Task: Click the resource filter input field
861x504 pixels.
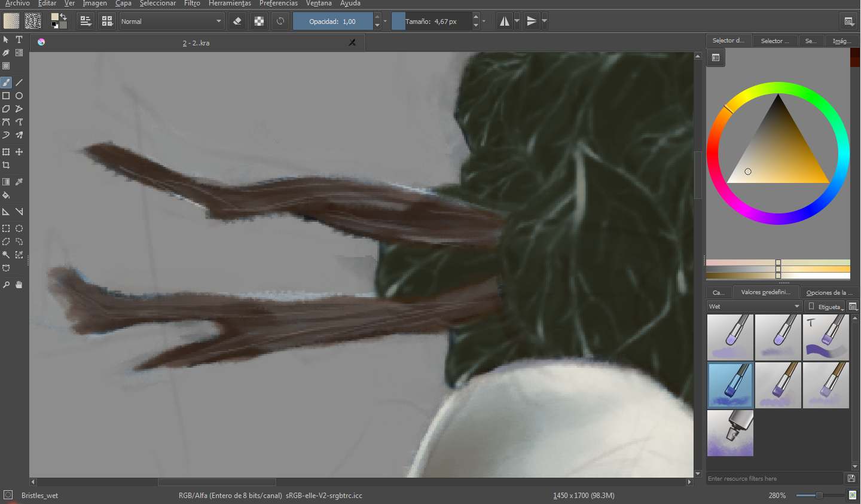Action: (x=775, y=478)
